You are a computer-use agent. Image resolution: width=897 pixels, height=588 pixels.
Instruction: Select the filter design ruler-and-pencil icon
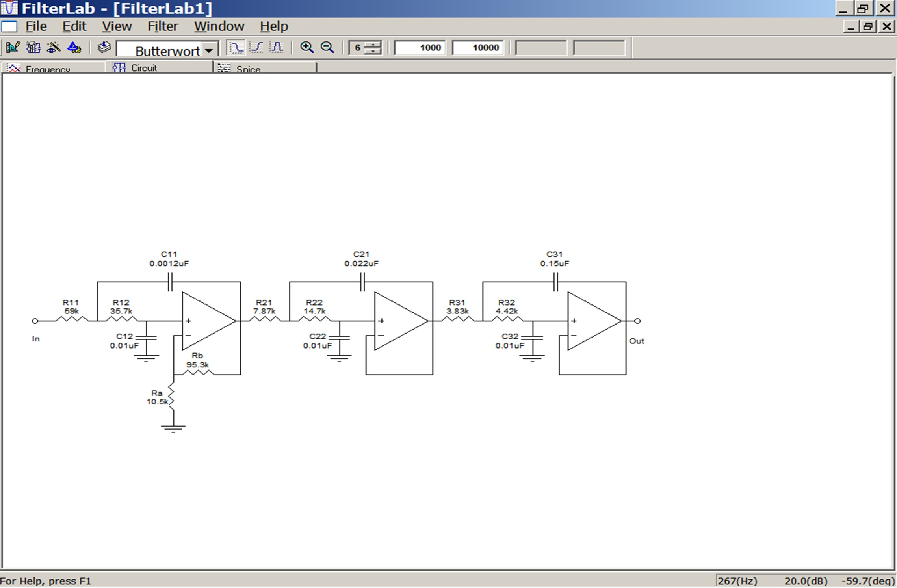(x=14, y=47)
